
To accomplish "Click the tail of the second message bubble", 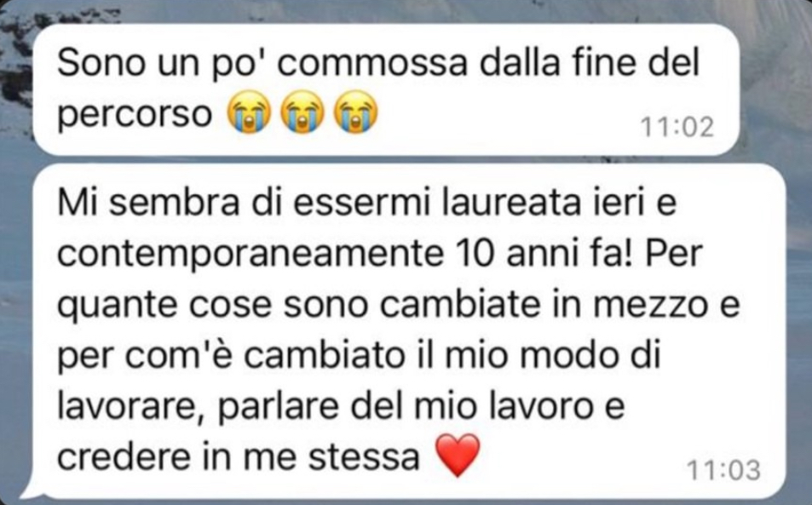I will (x=28, y=488).
